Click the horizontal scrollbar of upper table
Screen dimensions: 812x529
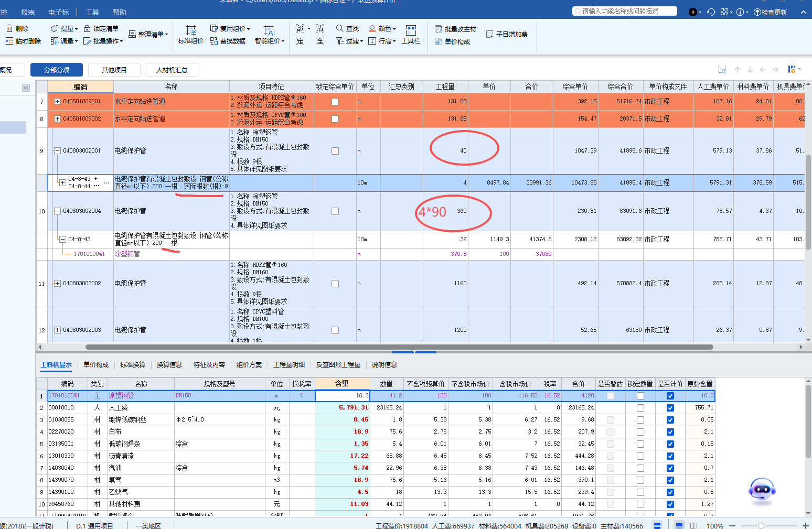point(399,347)
